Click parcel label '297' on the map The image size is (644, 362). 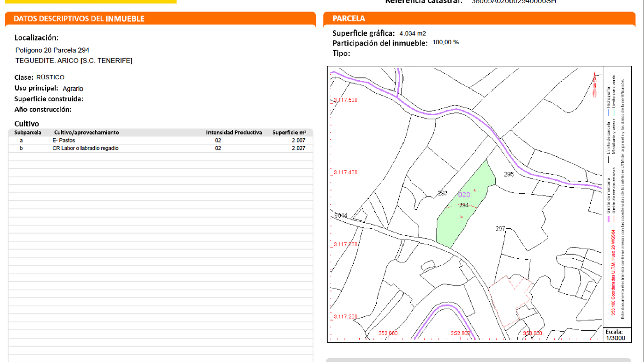500,229
